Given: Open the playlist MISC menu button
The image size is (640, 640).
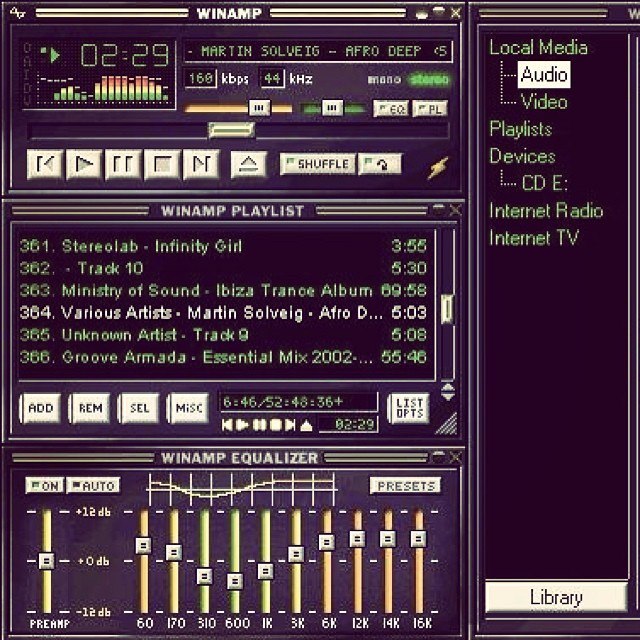Looking at the screenshot, I should tap(188, 408).
